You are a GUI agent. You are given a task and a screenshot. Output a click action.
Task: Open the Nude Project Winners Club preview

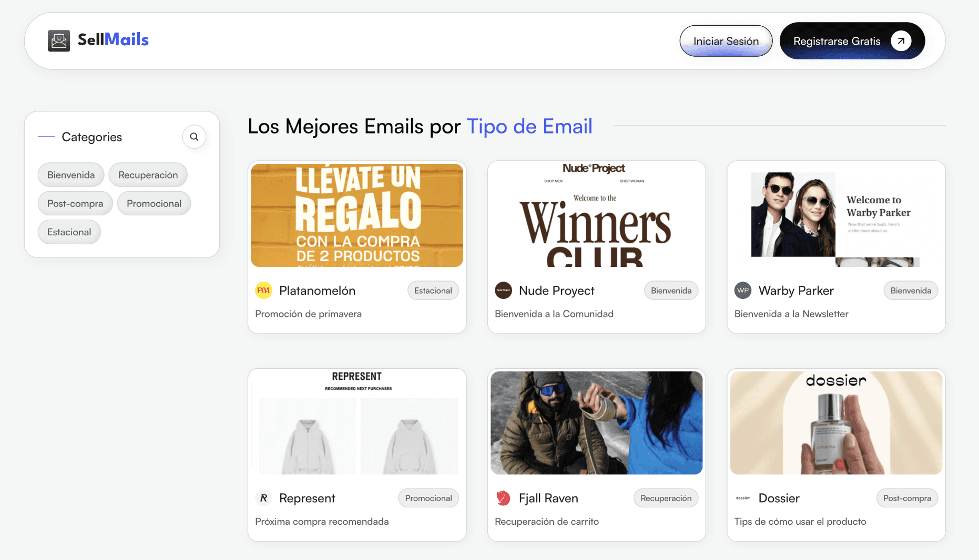point(597,215)
